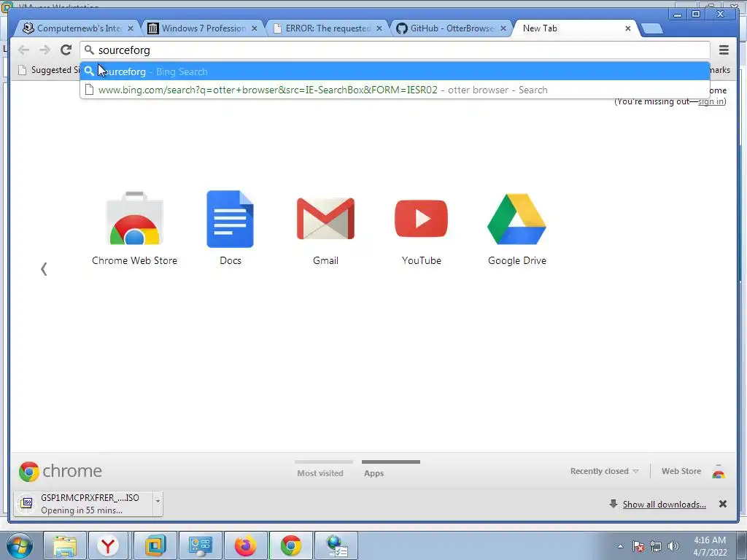Click the sign in link
Viewport: 747px width, 560px height.
click(x=711, y=101)
